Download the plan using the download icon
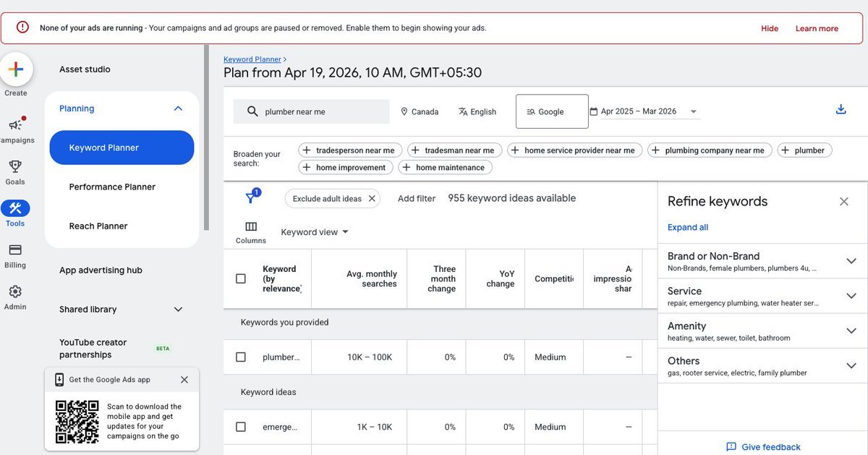Screen dimensions: 868x455 pyautogui.click(x=841, y=109)
